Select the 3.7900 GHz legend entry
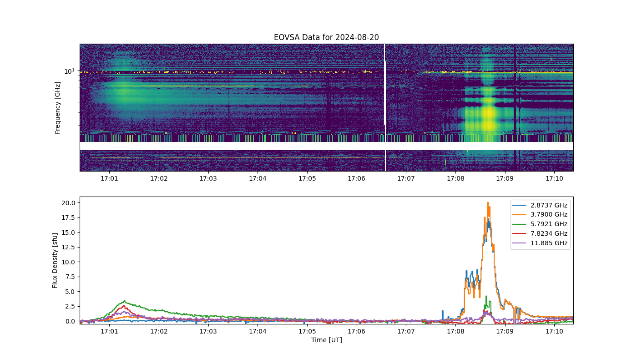 coord(541,215)
